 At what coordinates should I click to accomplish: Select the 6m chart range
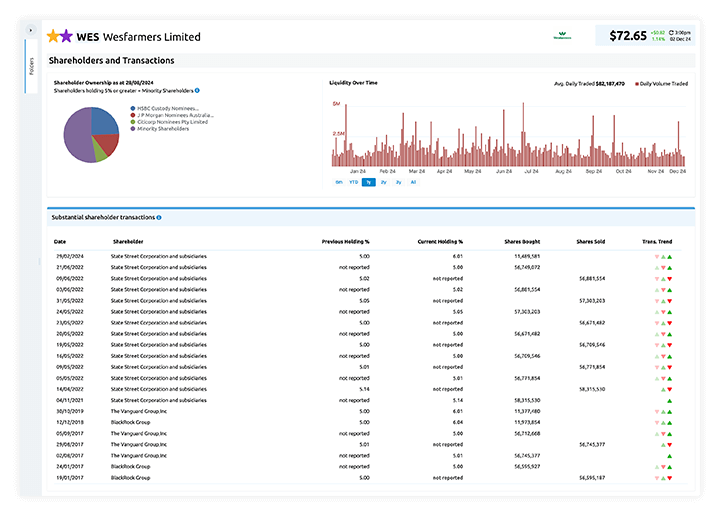[x=339, y=182]
